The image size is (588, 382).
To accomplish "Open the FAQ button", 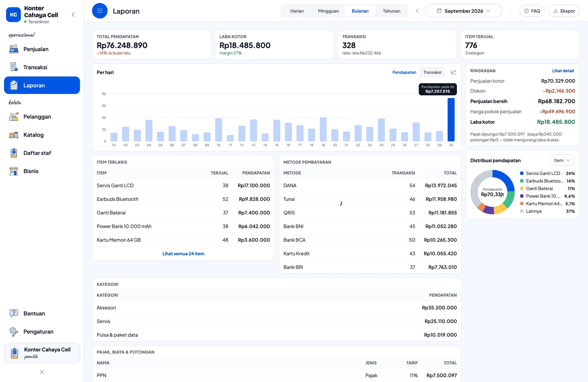I will tap(532, 11).
